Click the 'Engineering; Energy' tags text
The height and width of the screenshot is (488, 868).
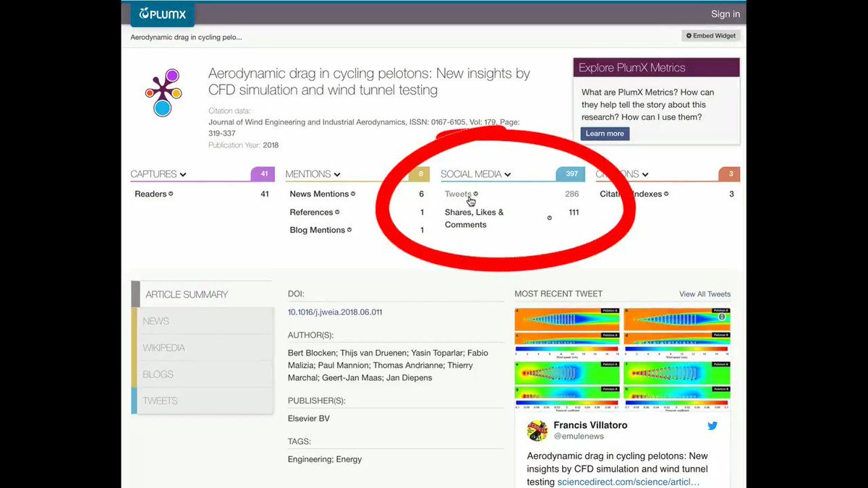point(325,459)
